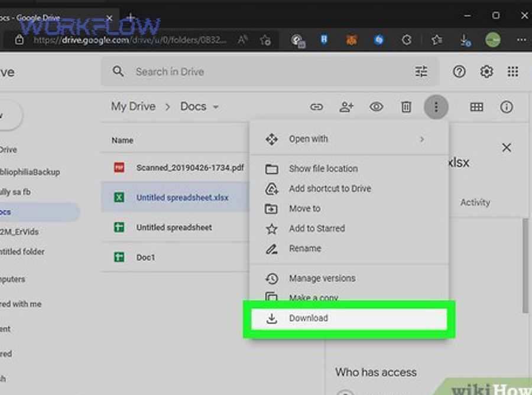The image size is (532, 395).
Task: Open the three-dot More actions button
Action: tap(436, 107)
